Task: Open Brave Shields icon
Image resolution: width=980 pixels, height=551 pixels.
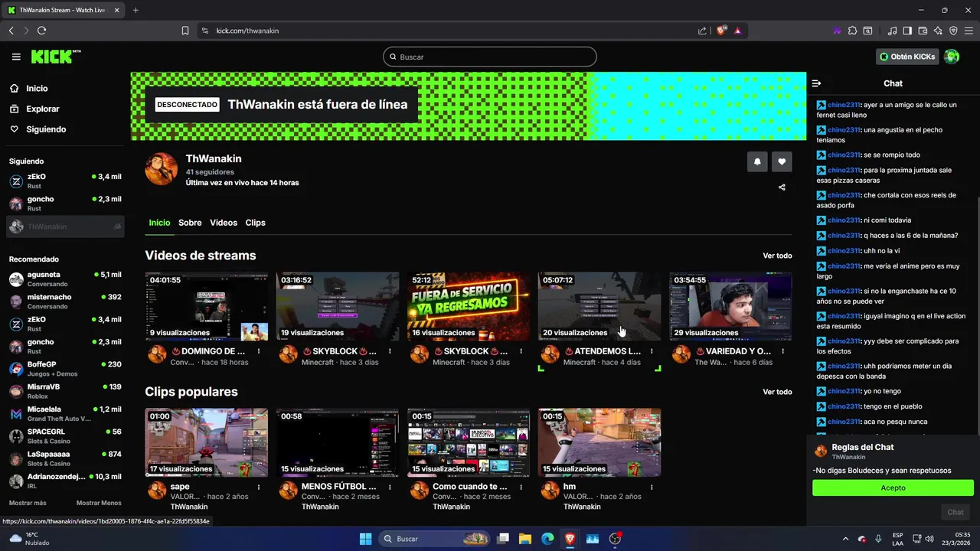Action: click(721, 31)
